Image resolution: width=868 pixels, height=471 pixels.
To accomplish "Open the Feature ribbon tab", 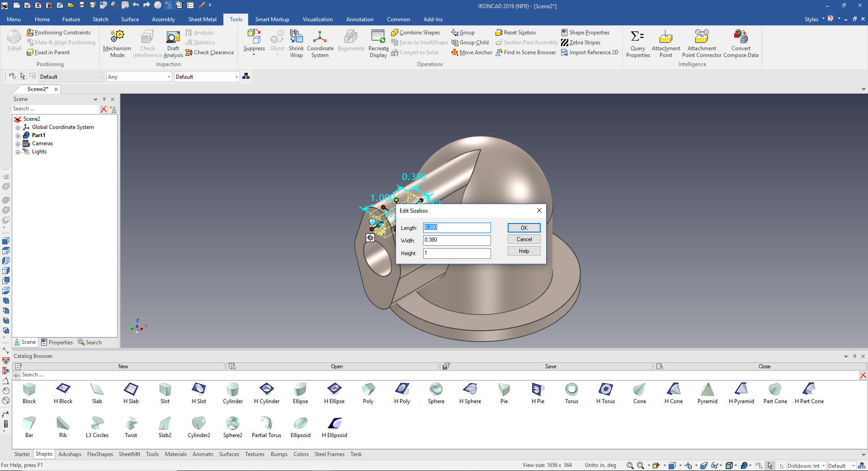I will [x=71, y=19].
